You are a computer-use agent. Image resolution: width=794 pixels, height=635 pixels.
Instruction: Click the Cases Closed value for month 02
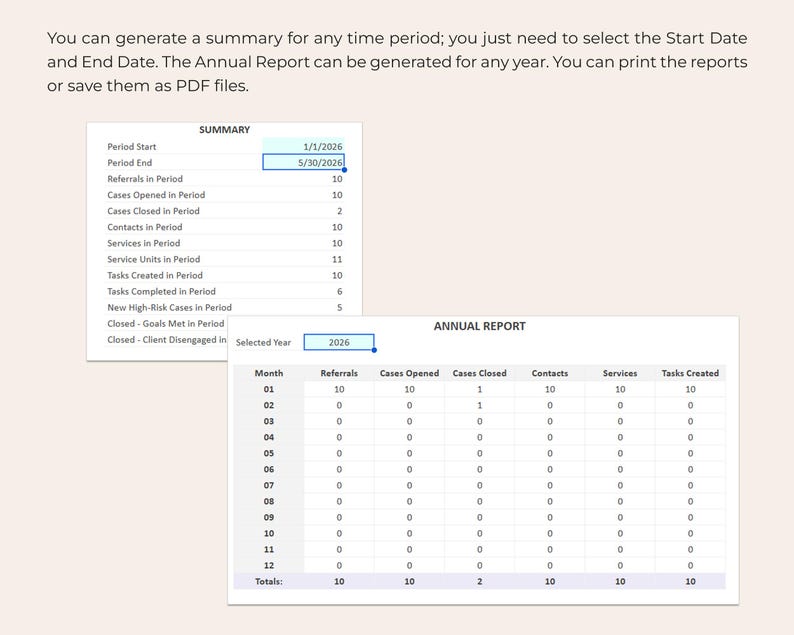coord(480,405)
